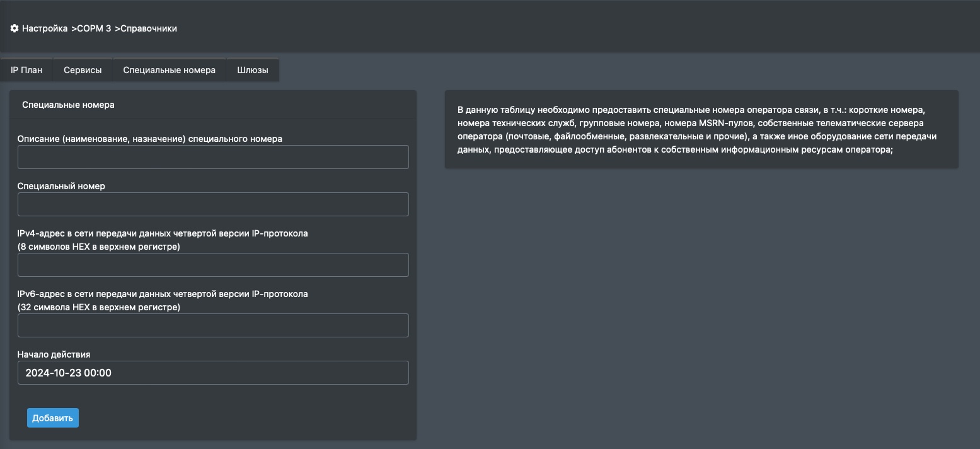Open the Начало действия date-time field

click(213, 373)
